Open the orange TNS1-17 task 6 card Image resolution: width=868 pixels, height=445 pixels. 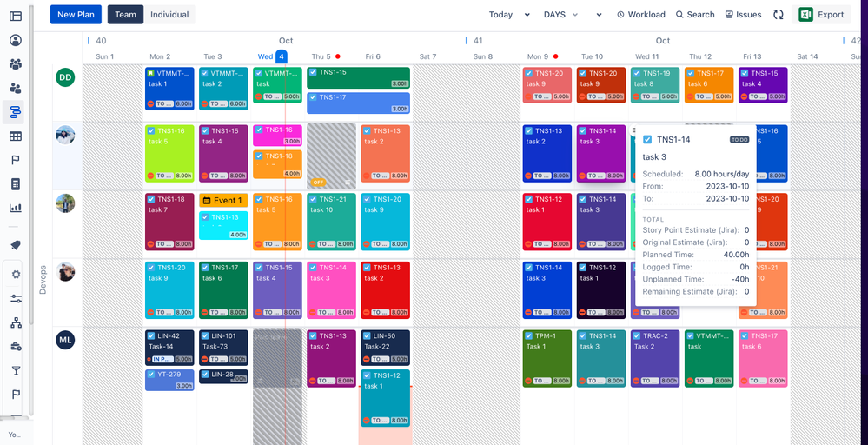[709, 85]
